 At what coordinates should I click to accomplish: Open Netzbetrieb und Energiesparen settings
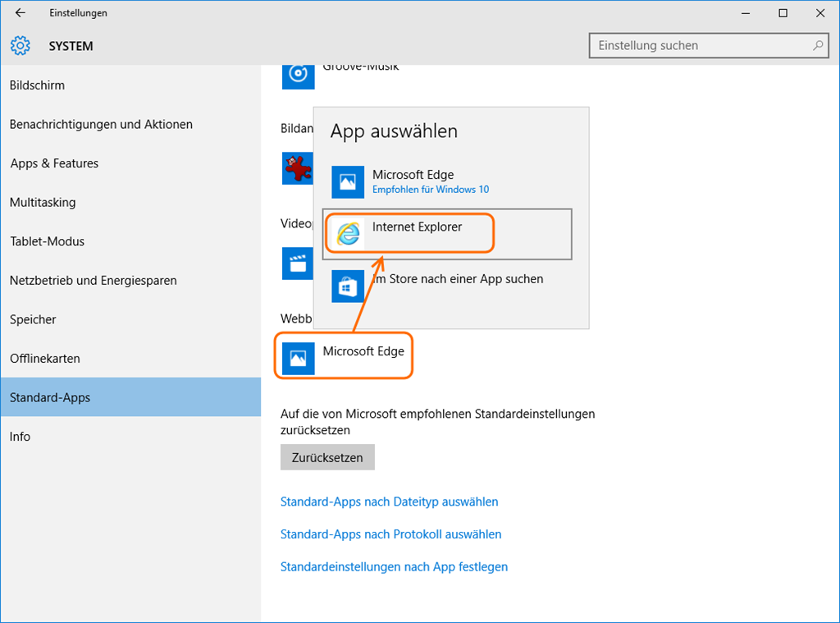coord(93,281)
